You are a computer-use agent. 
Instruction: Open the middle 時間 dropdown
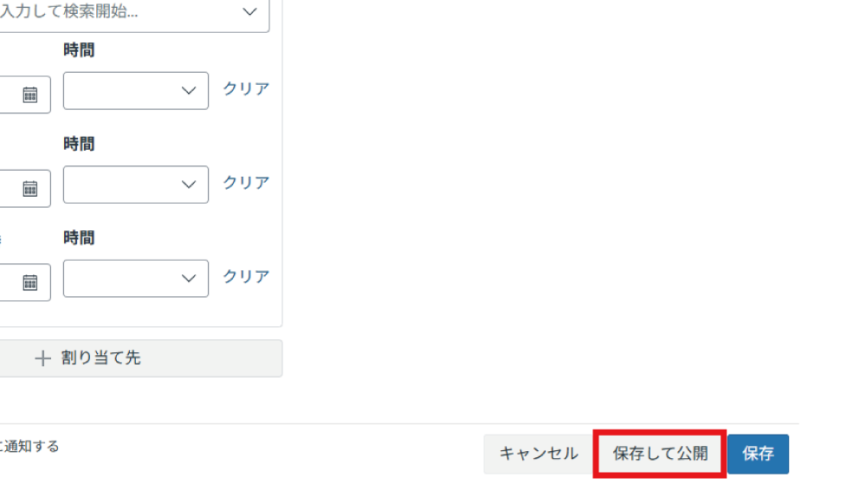136,184
